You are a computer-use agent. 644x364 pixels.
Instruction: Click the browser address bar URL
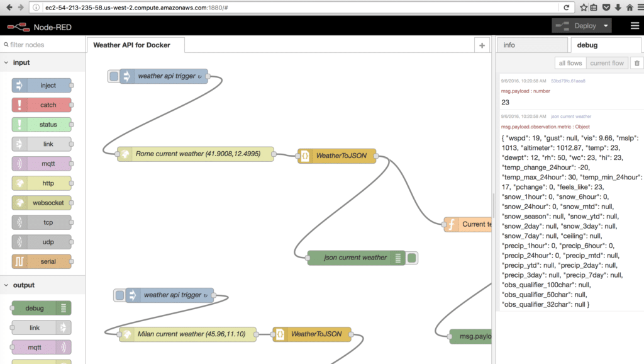(136, 8)
